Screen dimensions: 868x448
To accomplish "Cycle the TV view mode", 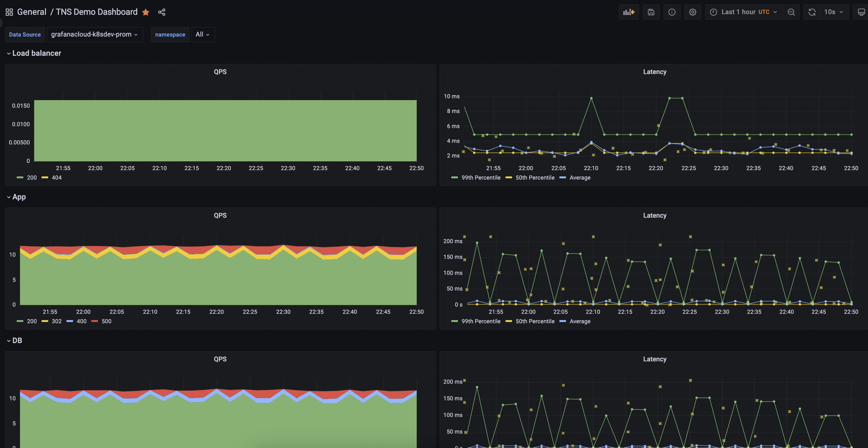I will [x=861, y=12].
